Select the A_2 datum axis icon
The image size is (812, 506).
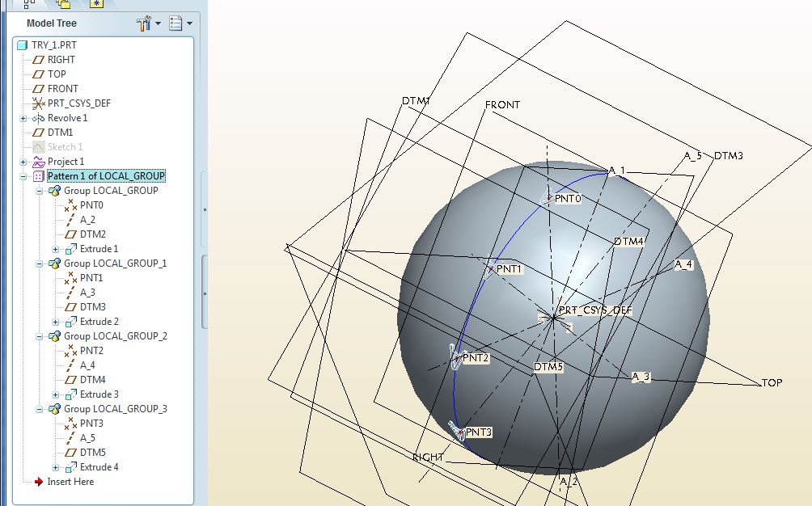click(70, 220)
